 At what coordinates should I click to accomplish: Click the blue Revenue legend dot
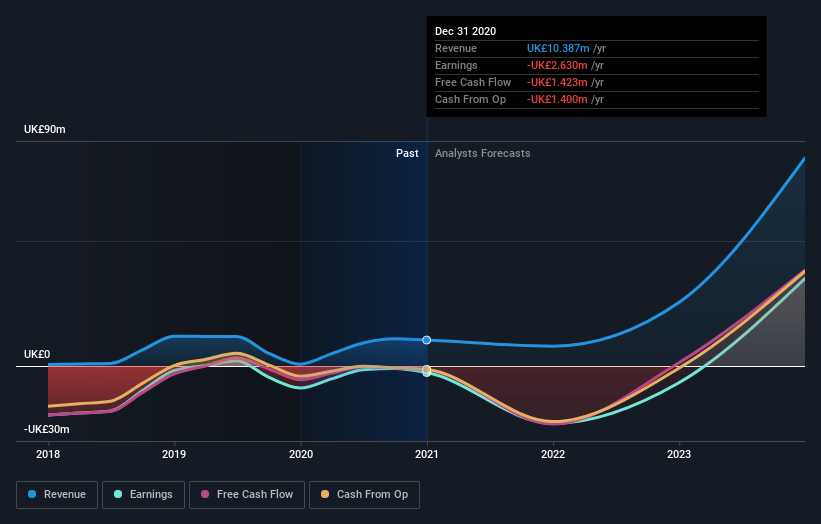32,494
